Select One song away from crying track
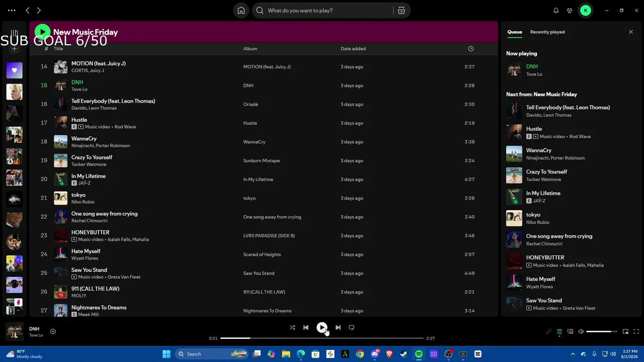 pyautogui.click(x=104, y=214)
